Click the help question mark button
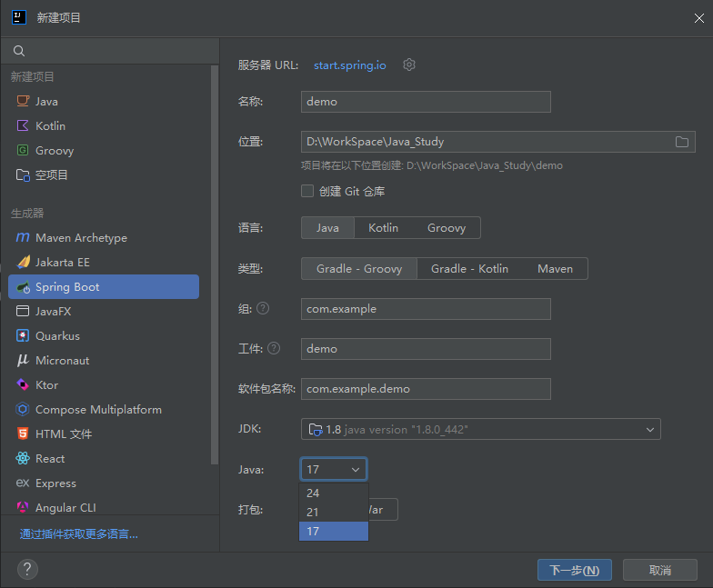The height and width of the screenshot is (588, 713). point(27,569)
